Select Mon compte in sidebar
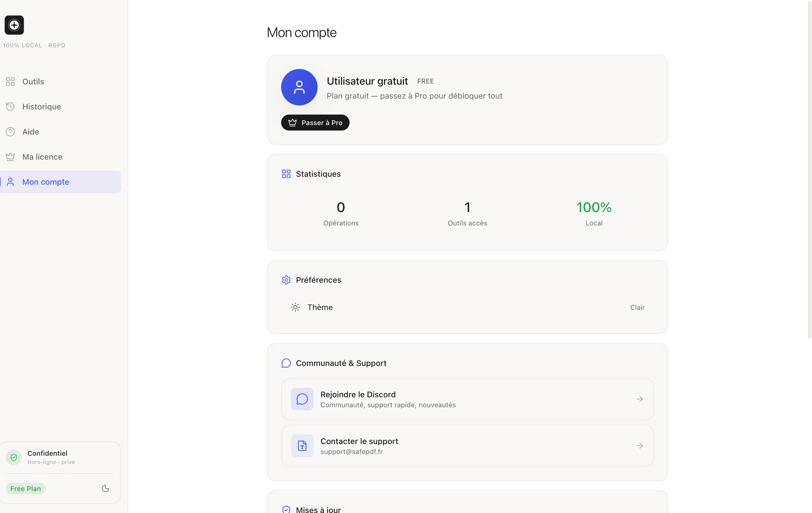The height and width of the screenshot is (513, 812). tap(60, 182)
